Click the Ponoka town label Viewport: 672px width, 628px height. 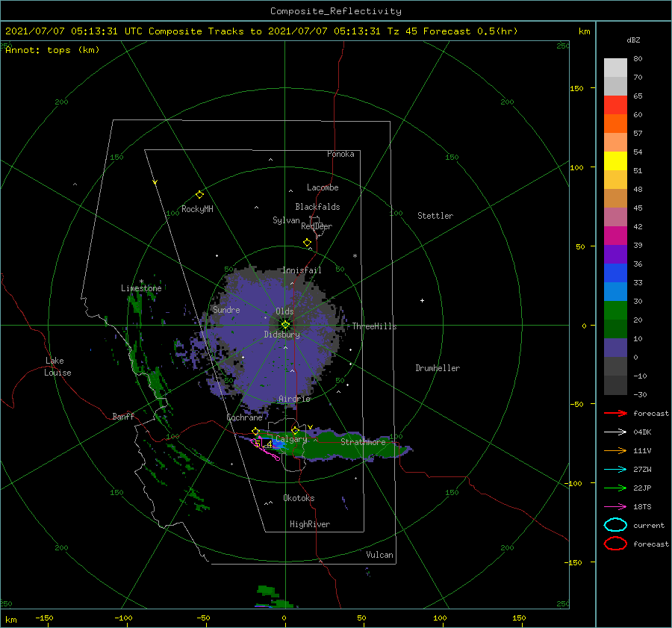340,154
